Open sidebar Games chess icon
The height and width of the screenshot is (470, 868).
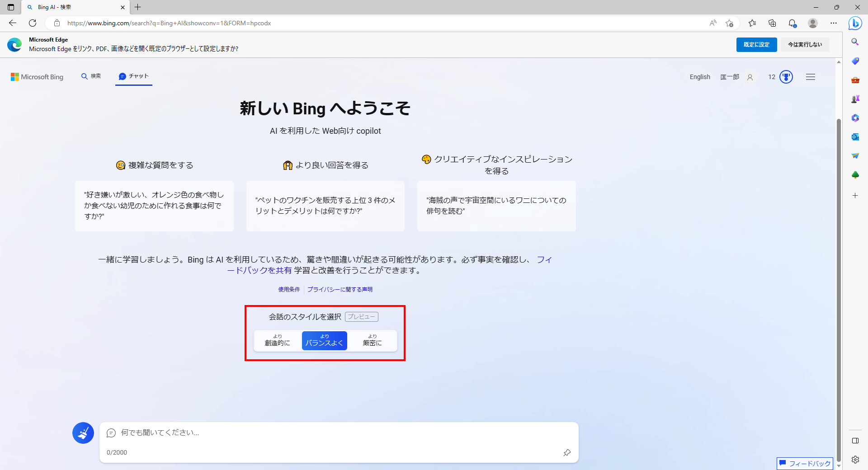855,99
